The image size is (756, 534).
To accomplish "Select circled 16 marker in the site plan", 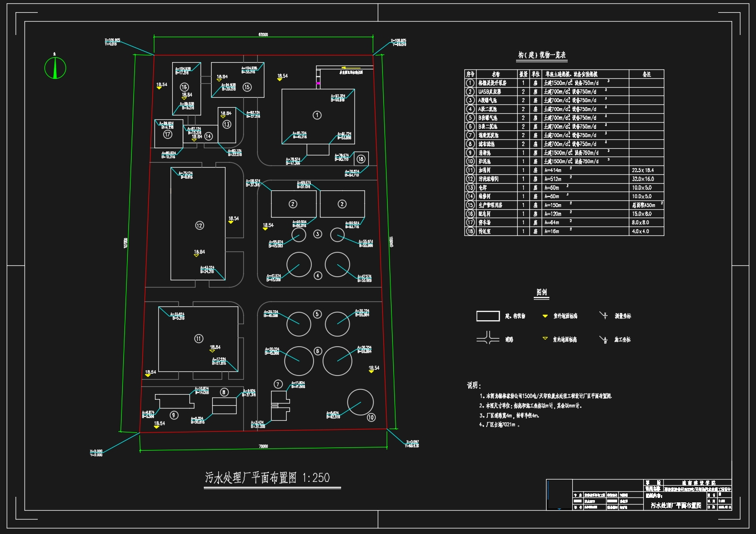I will [x=184, y=87].
